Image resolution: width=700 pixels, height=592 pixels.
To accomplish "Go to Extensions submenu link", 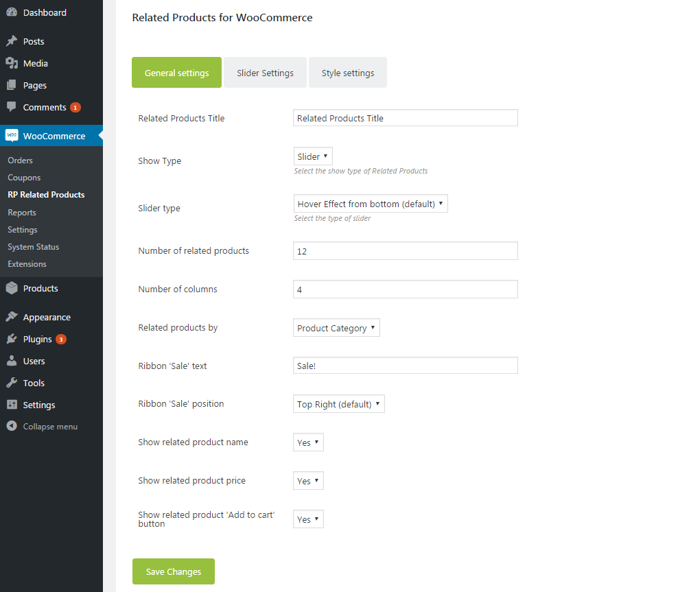I will click(27, 263).
